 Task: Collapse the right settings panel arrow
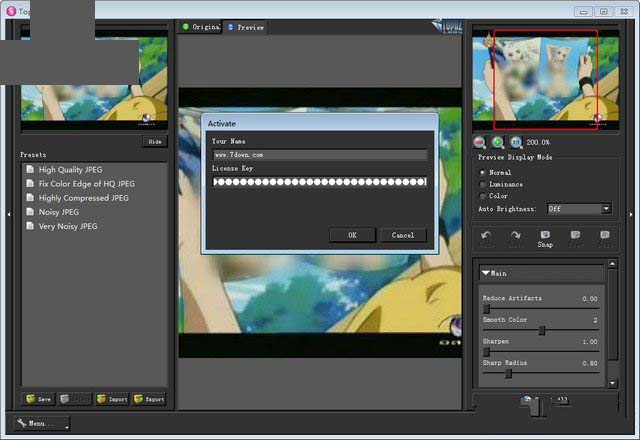coord(631,214)
